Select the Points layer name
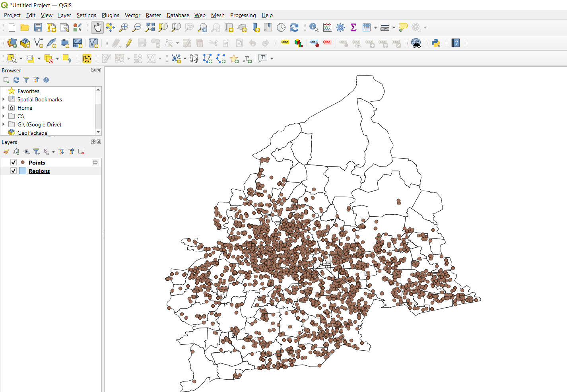The image size is (567, 392). [x=37, y=163]
